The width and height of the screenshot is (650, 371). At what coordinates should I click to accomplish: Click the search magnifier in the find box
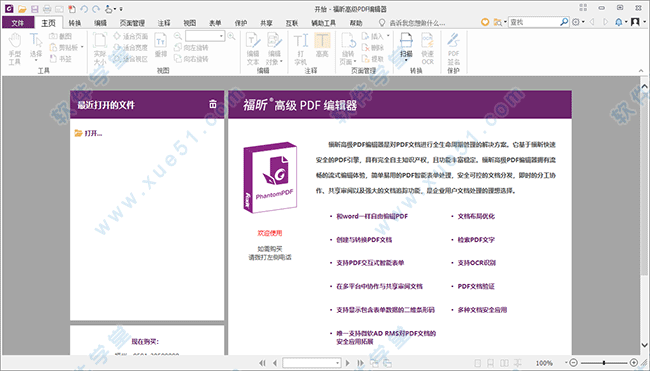point(564,22)
